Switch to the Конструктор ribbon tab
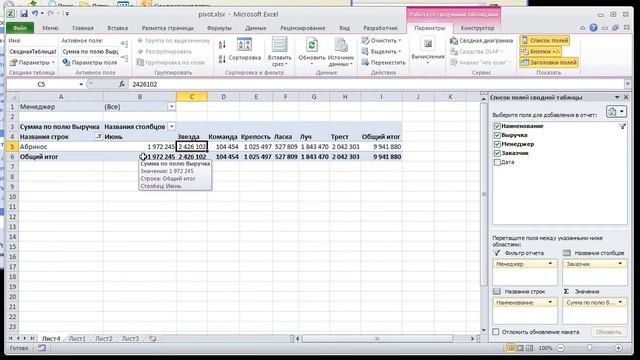Image resolution: width=640 pixels, height=360 pixels. [x=477, y=28]
